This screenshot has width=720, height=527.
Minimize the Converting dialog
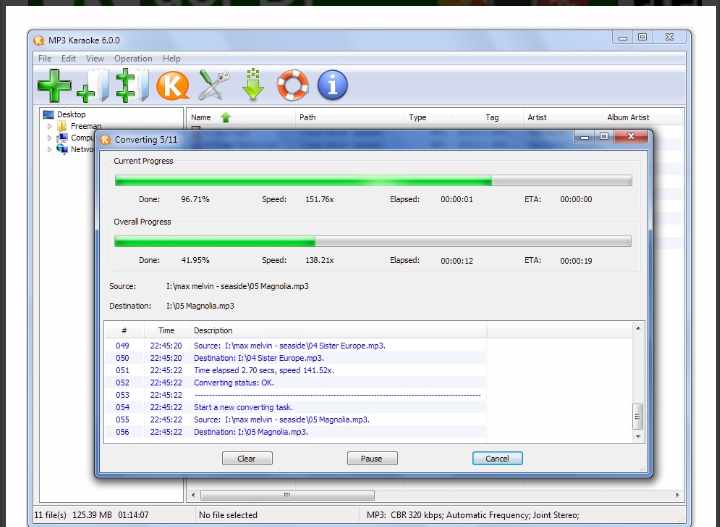pos(584,137)
